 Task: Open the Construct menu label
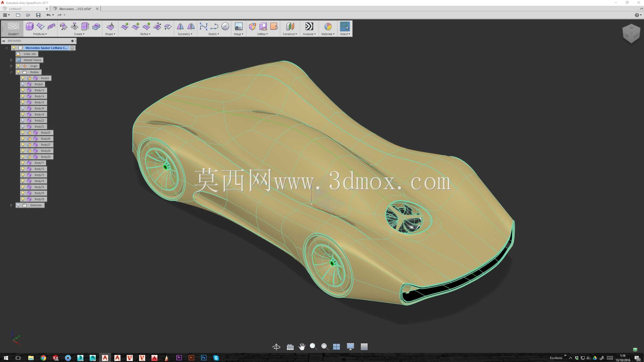[x=290, y=34]
